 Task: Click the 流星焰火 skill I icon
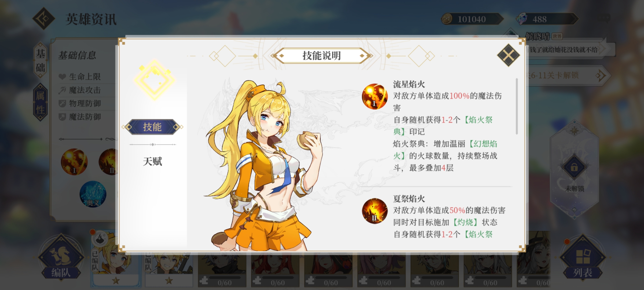[375, 96]
